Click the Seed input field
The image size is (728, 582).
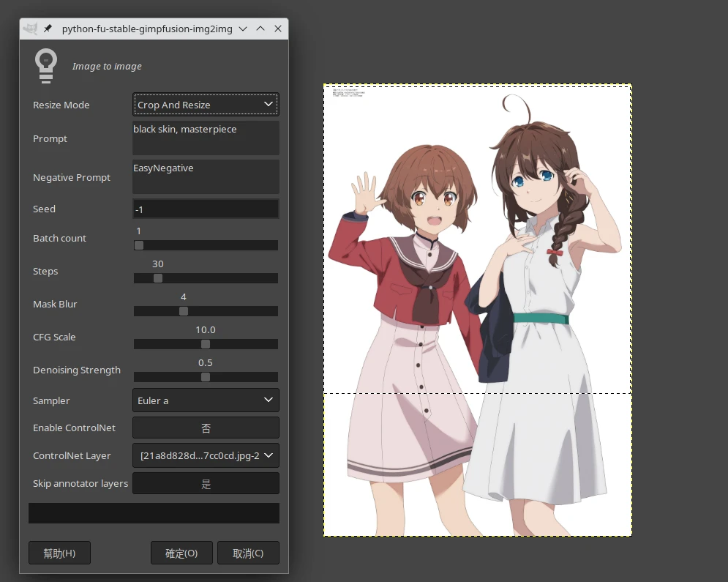(x=206, y=209)
